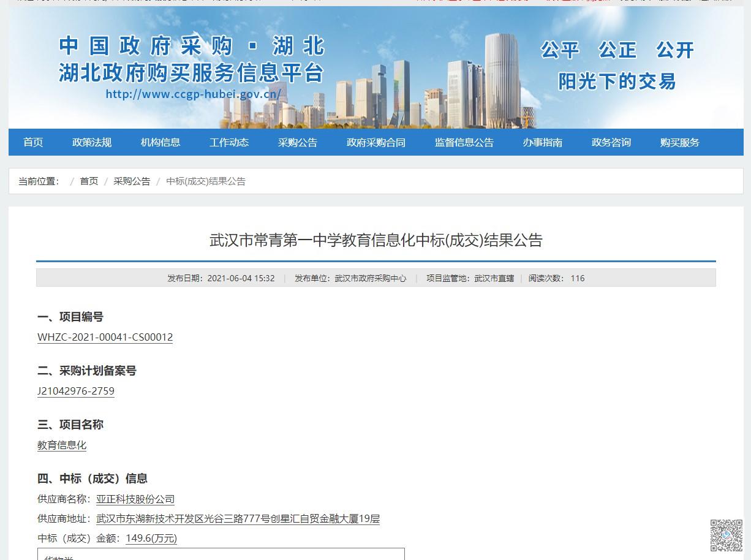
Task: Click 中标(成交)结果公告 breadcrumb link
Action: [x=206, y=181]
